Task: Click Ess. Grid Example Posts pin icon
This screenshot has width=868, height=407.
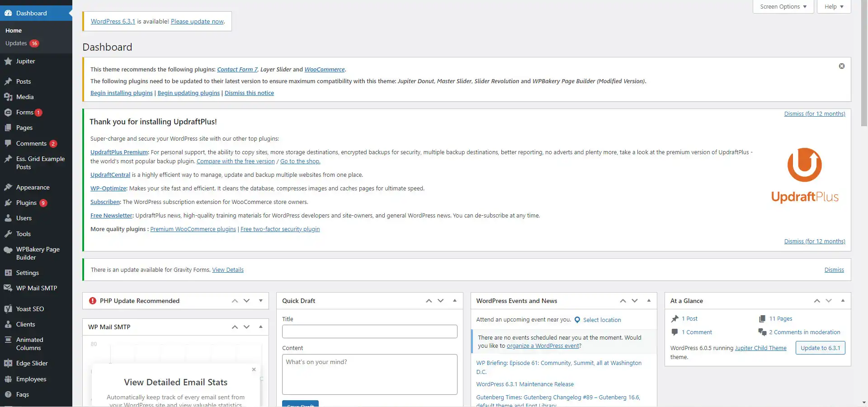Action: (x=8, y=159)
